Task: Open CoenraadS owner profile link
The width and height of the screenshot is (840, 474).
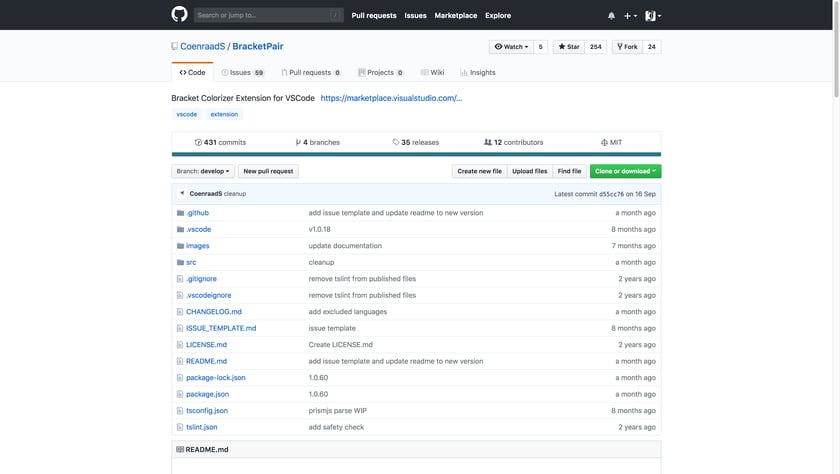Action: (202, 46)
